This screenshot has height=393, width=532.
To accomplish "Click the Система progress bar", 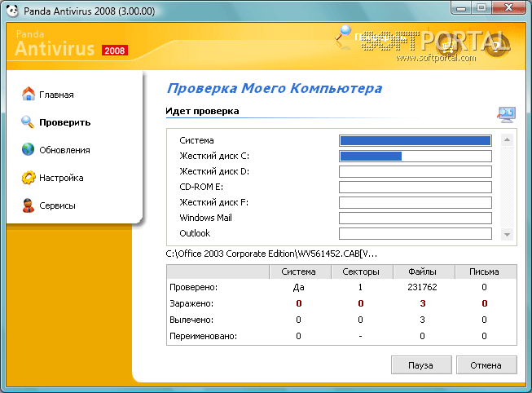I will [x=415, y=140].
